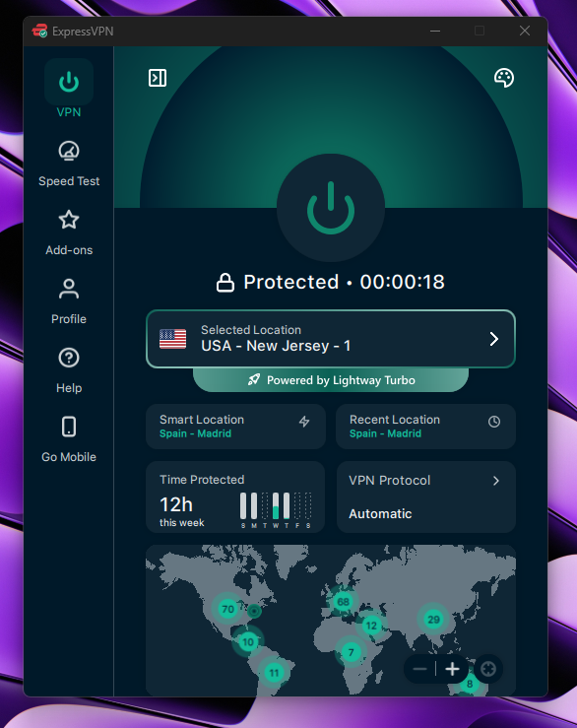Click the clock icon on Recent Location
Viewport: 577px width, 728px height.
click(x=494, y=422)
